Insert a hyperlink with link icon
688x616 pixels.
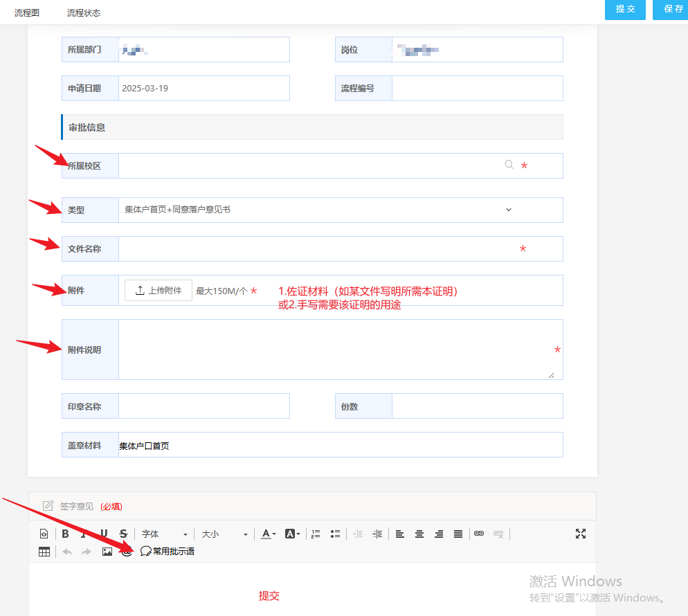479,534
